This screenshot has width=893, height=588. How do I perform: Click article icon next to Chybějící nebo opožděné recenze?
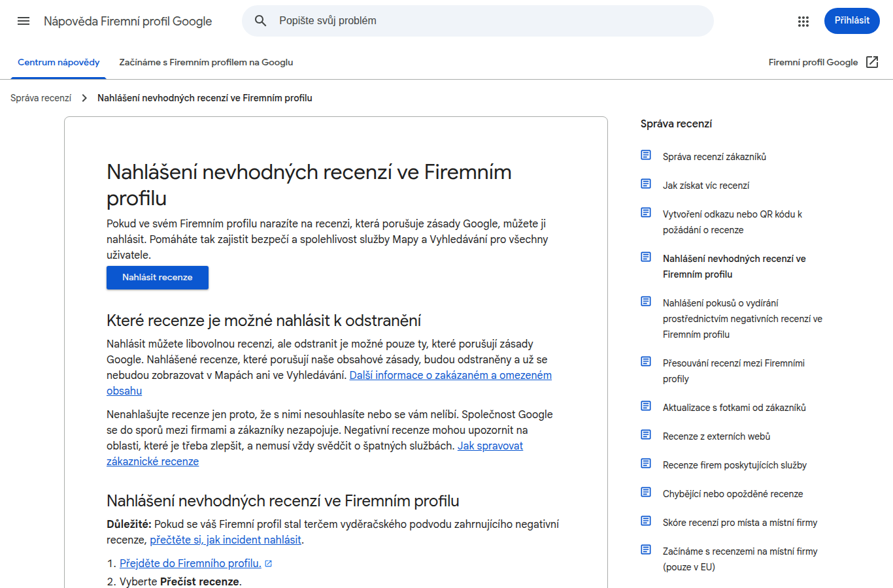[646, 492]
